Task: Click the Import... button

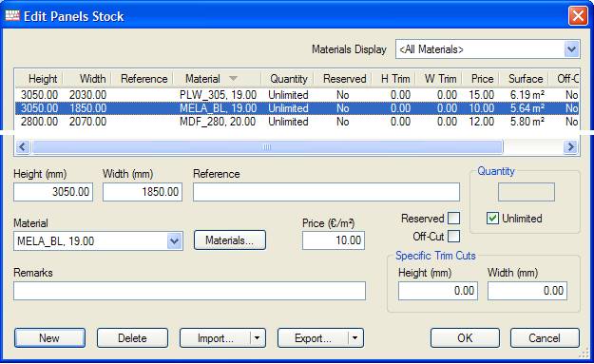Action: [215, 338]
